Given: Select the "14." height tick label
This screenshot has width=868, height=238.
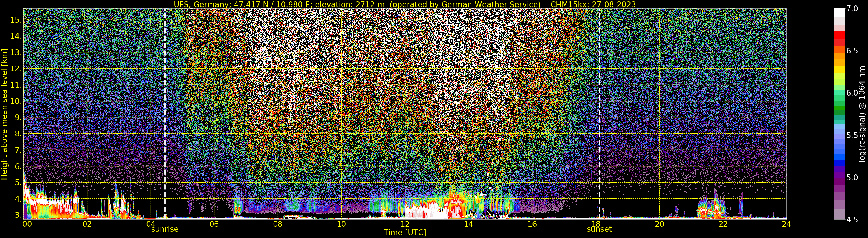Looking at the screenshot, I should [x=16, y=36].
